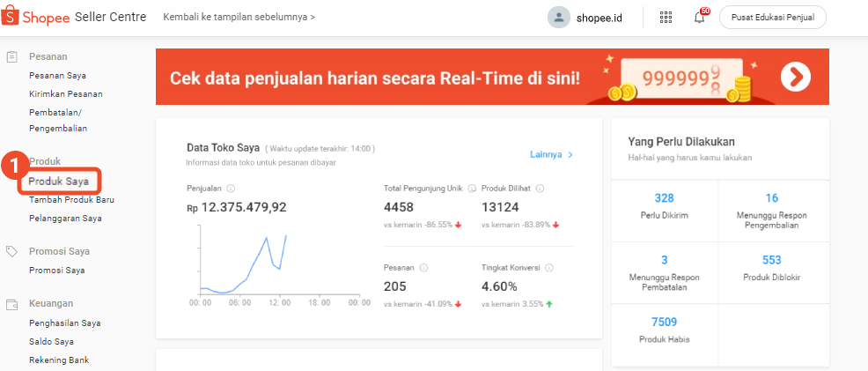Click the 205 Pesanan value
The height and width of the screenshot is (371, 868).
pos(394,286)
